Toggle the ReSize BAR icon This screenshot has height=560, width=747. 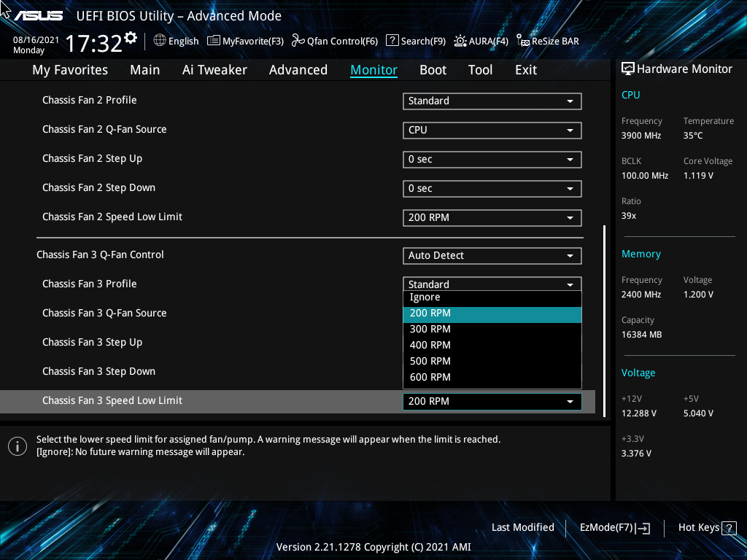click(x=523, y=41)
